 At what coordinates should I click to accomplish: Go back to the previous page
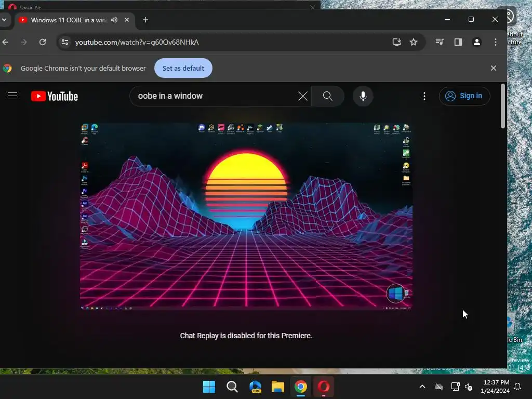coord(5,42)
